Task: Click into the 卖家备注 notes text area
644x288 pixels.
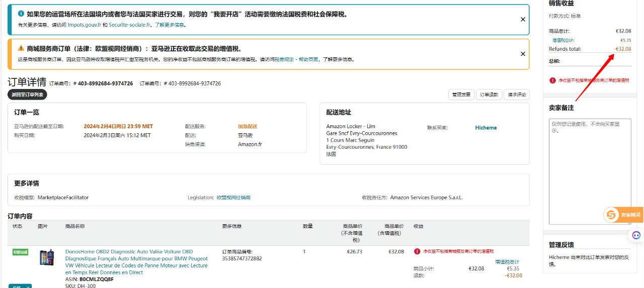Action: [x=589, y=171]
